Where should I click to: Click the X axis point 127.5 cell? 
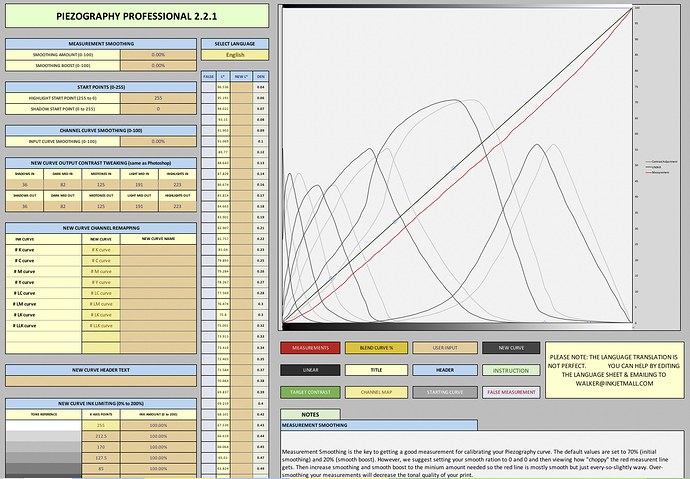pyautogui.click(x=101, y=458)
